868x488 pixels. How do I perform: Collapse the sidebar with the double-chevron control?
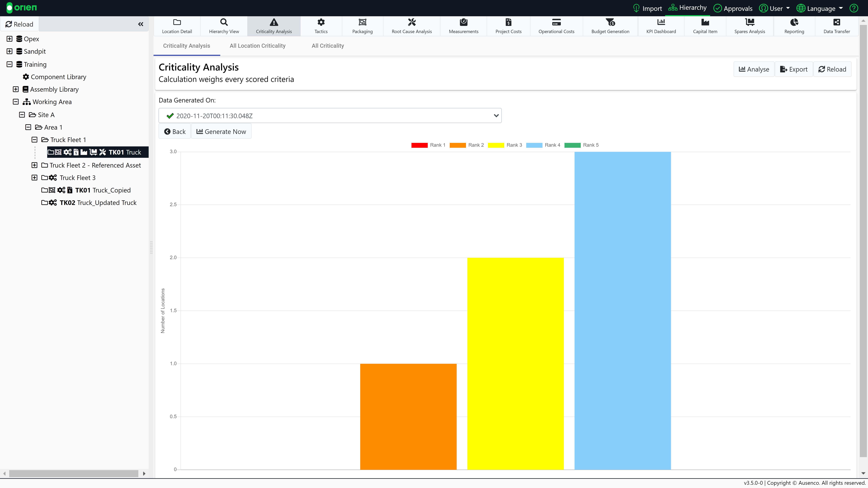141,24
